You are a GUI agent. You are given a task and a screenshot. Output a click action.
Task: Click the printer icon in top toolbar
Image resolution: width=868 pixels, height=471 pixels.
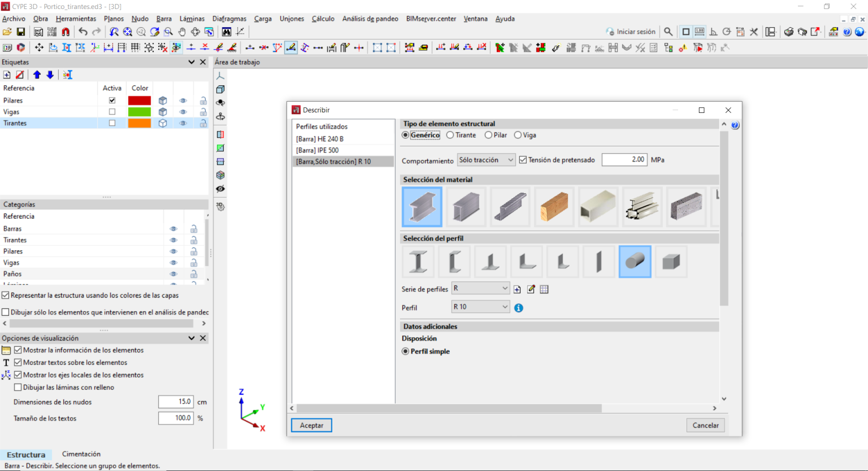pos(788,32)
